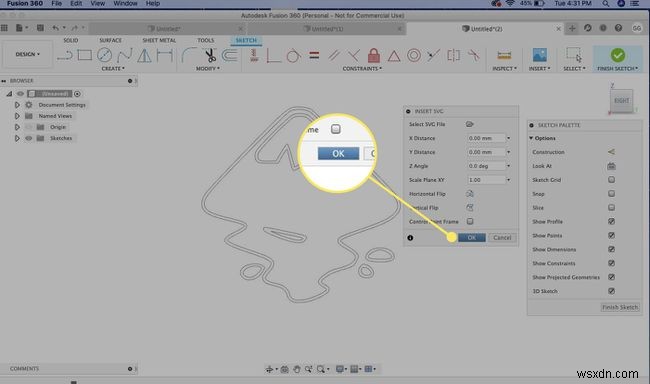The height and width of the screenshot is (384, 650).
Task: Click Finish Sketch button in Sketch Palette
Action: coord(620,307)
